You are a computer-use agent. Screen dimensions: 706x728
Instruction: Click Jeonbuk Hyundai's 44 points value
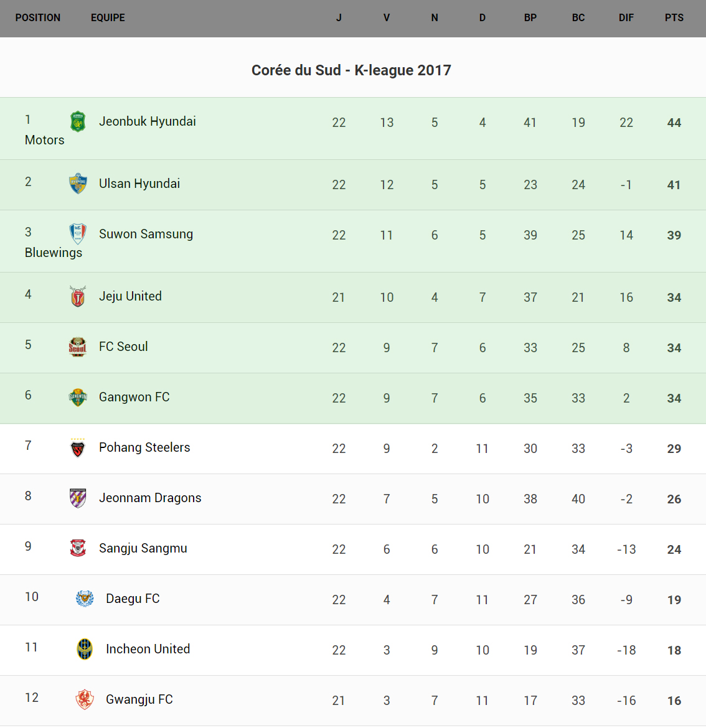point(674,123)
